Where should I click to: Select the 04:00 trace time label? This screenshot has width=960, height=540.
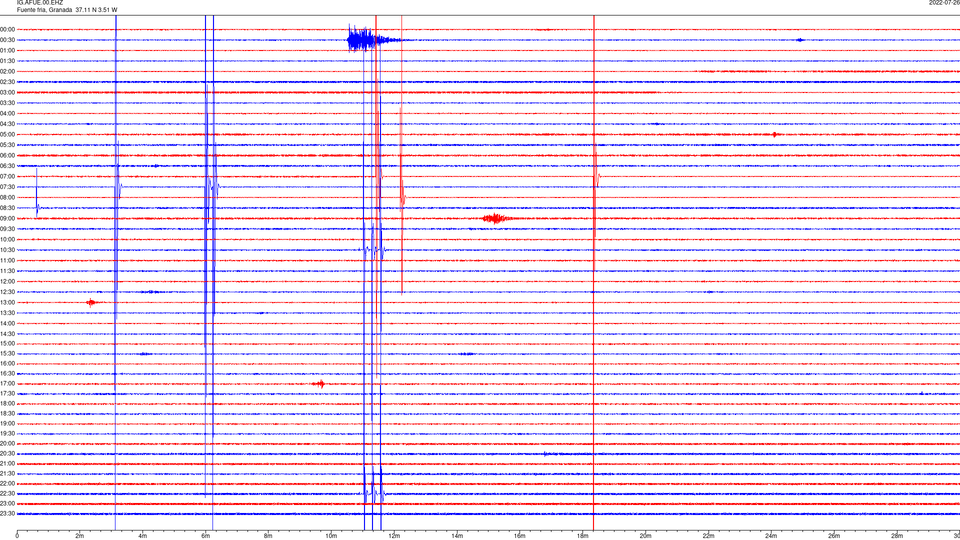click(7, 113)
